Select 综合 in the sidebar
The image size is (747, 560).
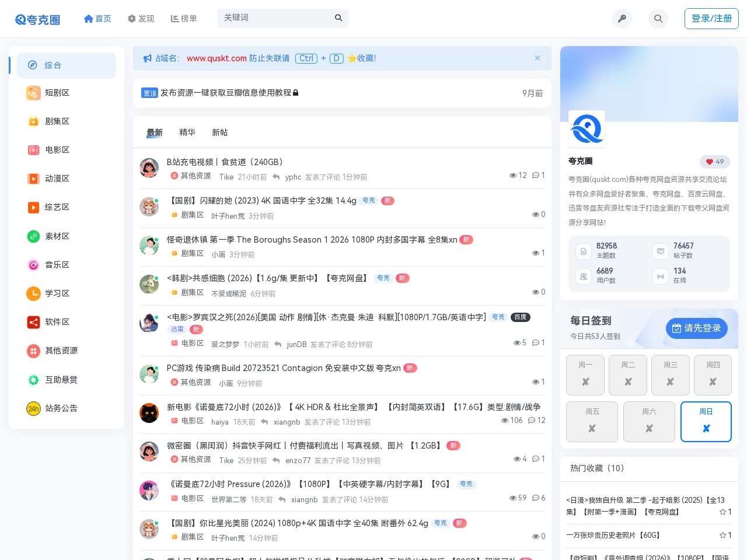(x=67, y=65)
